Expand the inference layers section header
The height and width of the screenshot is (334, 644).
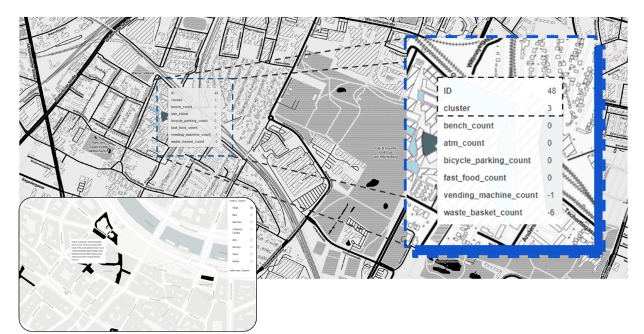pyautogui.click(x=237, y=270)
